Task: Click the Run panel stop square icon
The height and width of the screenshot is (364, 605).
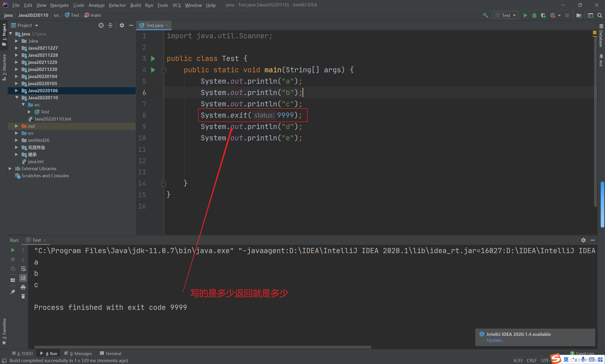Action: point(13,259)
